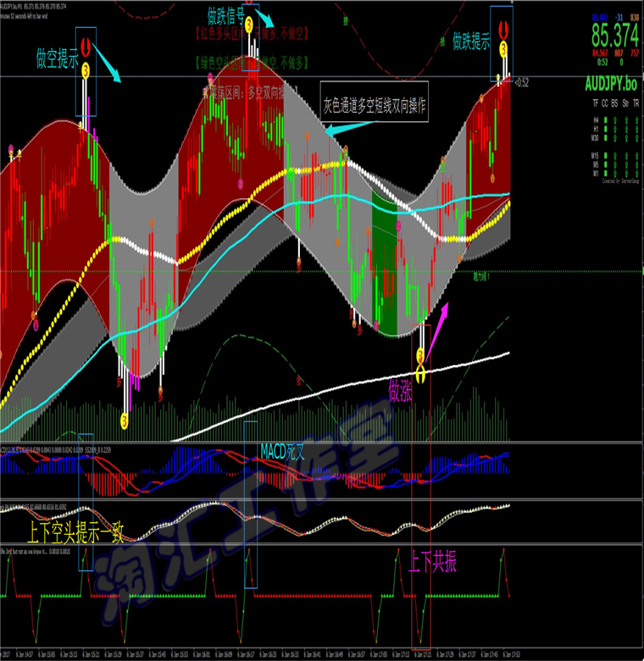
Task: Click the large 85.374 price display
Action: [x=615, y=35]
